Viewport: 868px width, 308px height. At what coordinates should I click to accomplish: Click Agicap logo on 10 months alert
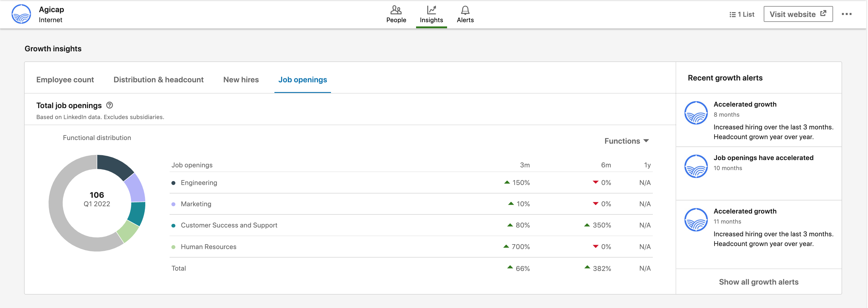(x=696, y=166)
